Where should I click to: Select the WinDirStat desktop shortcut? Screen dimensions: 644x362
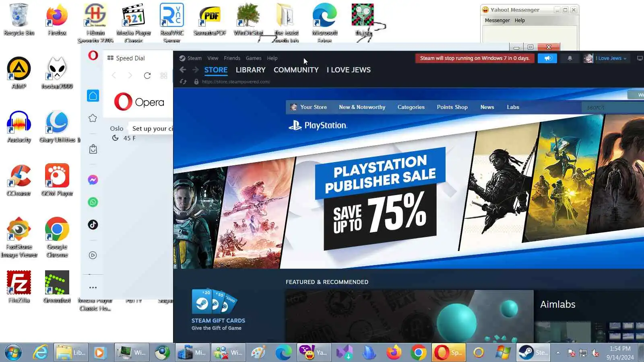(248, 20)
